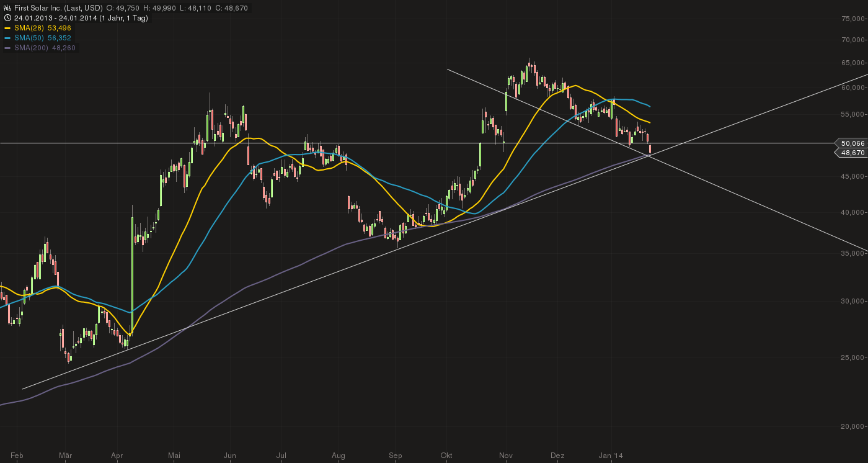This screenshot has height=463, width=868.
Task: Click the "Apr" month label on the time axis
Action: click(x=117, y=456)
